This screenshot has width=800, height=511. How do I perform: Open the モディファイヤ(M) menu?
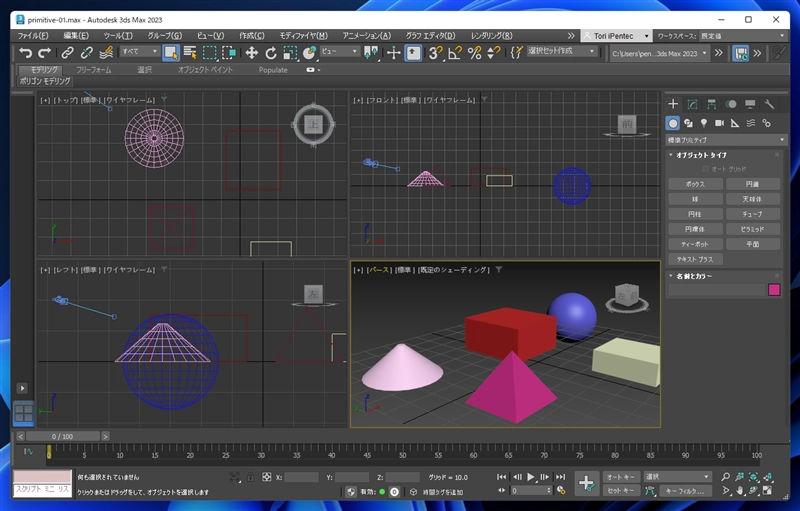(x=303, y=35)
